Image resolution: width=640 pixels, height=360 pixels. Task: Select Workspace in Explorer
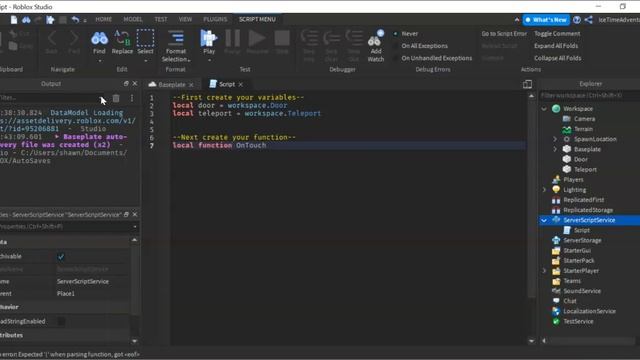(x=578, y=109)
